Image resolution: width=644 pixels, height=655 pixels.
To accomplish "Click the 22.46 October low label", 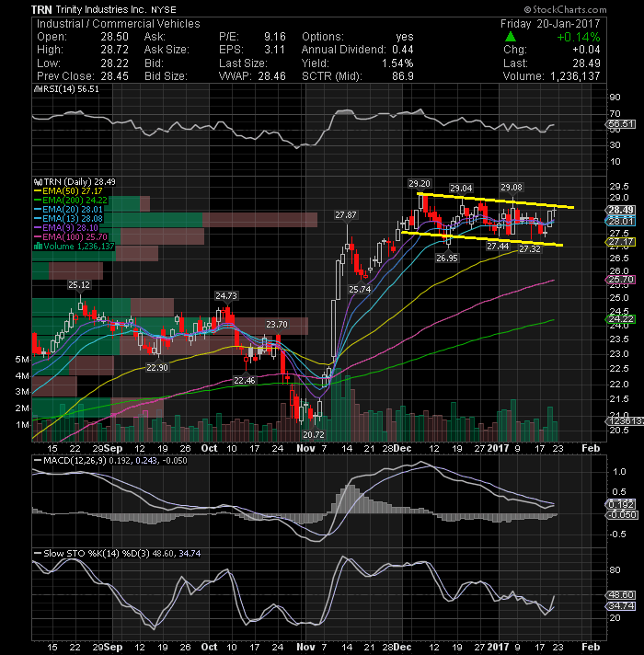I will point(245,380).
